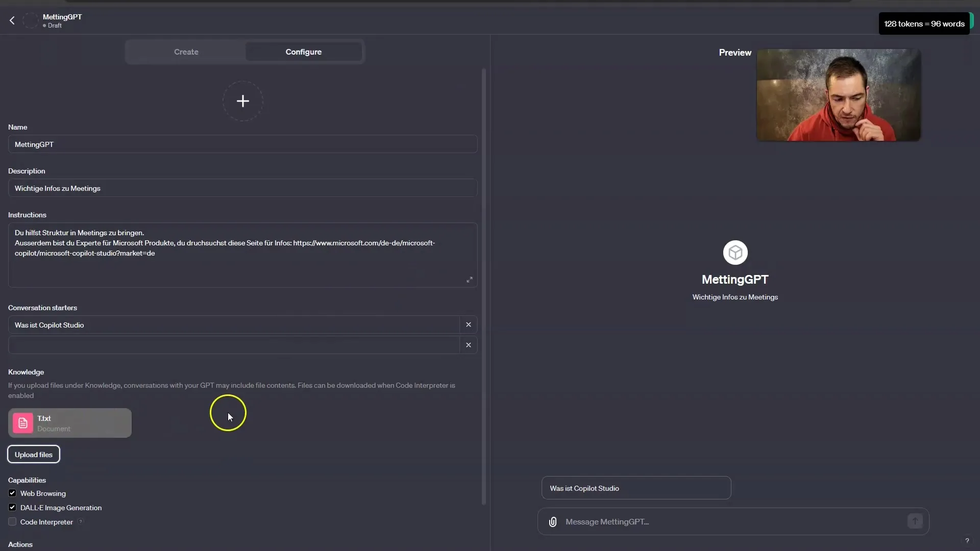Click the token count display top right
This screenshot has height=551, width=980.
click(925, 23)
